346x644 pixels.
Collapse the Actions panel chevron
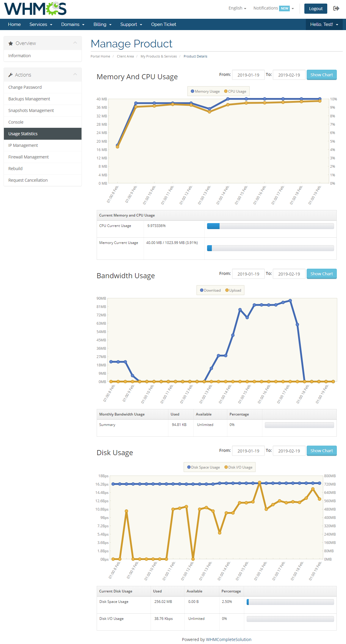75,74
